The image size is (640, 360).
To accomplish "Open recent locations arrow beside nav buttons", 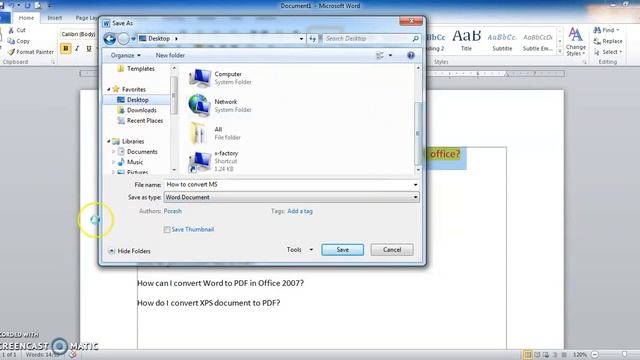I will point(133,38).
